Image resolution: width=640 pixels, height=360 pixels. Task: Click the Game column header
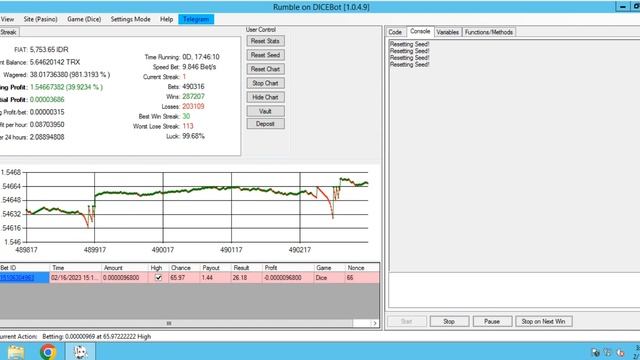[x=329, y=268]
